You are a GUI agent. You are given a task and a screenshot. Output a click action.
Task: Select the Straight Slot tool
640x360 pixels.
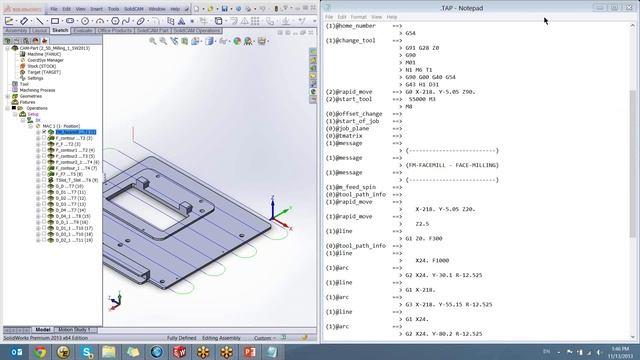point(70,21)
